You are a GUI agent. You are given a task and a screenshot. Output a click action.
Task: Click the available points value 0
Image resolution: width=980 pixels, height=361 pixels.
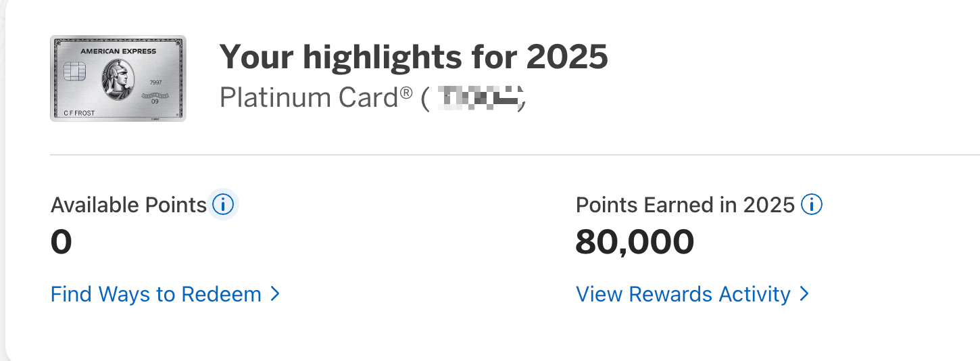pyautogui.click(x=62, y=243)
